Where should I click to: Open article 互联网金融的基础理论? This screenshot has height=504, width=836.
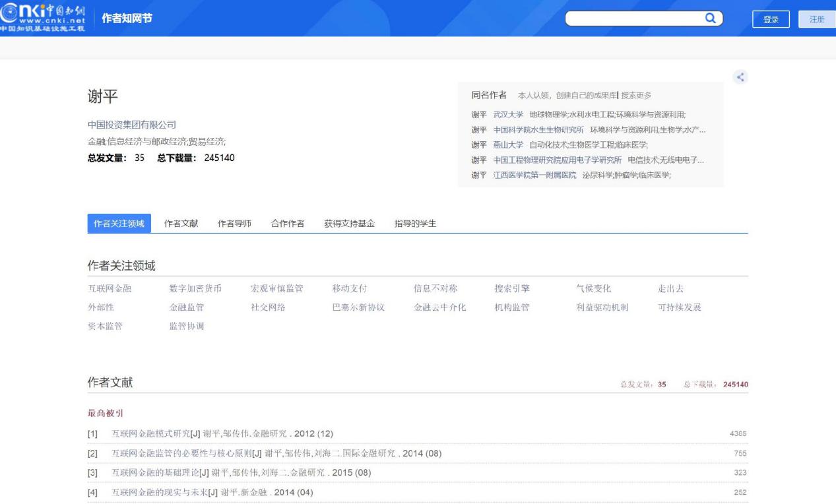(155, 473)
